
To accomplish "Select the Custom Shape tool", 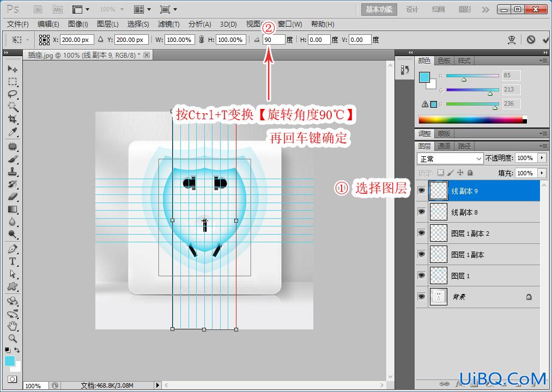I will click(x=13, y=286).
